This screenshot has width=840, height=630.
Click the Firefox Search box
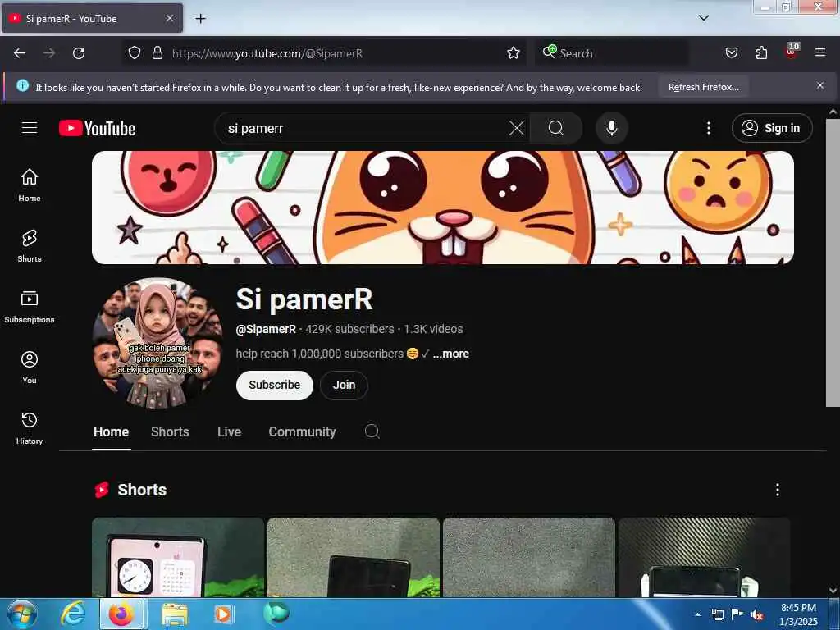[x=612, y=53]
